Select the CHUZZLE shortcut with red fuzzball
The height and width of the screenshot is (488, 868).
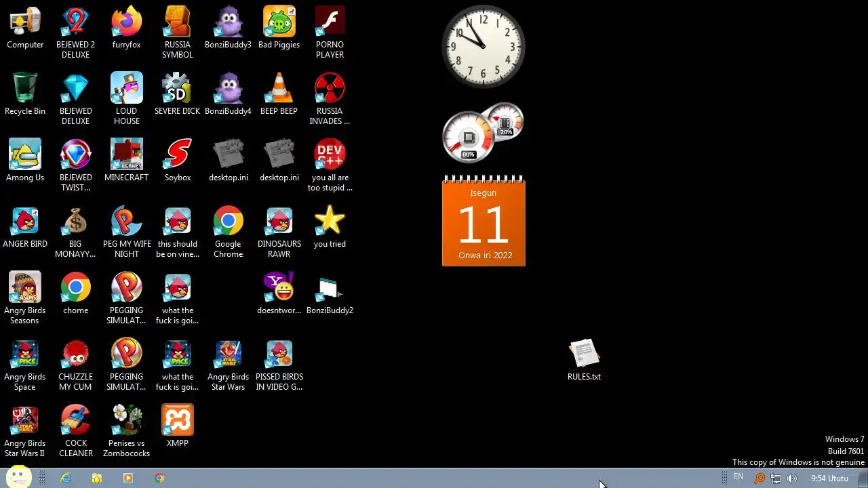point(76,365)
